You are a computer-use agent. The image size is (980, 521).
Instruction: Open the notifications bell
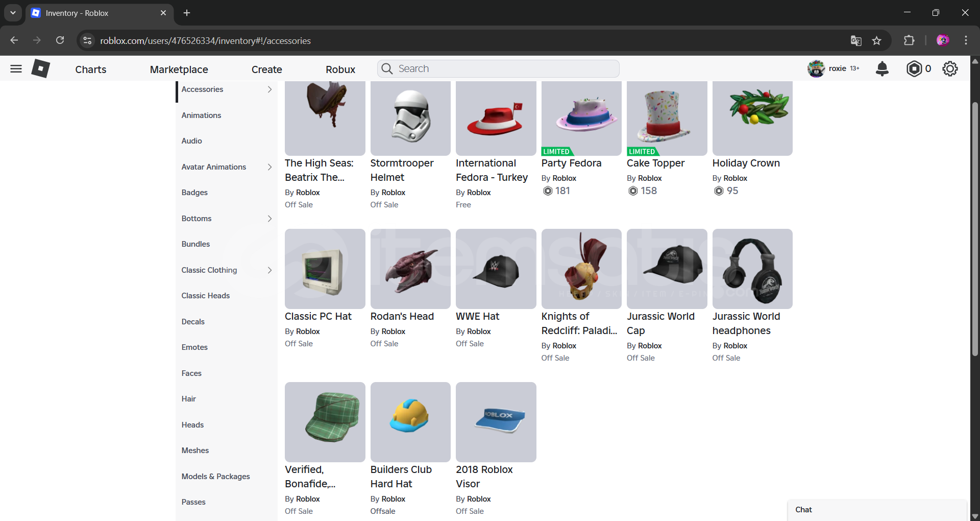882,68
